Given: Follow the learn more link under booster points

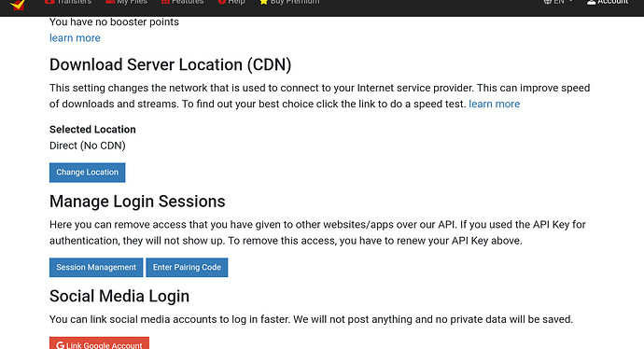Looking at the screenshot, I should pyautogui.click(x=75, y=37).
